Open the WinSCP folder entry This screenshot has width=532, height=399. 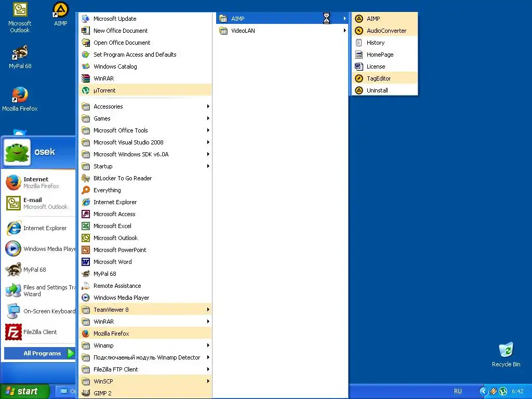point(145,381)
